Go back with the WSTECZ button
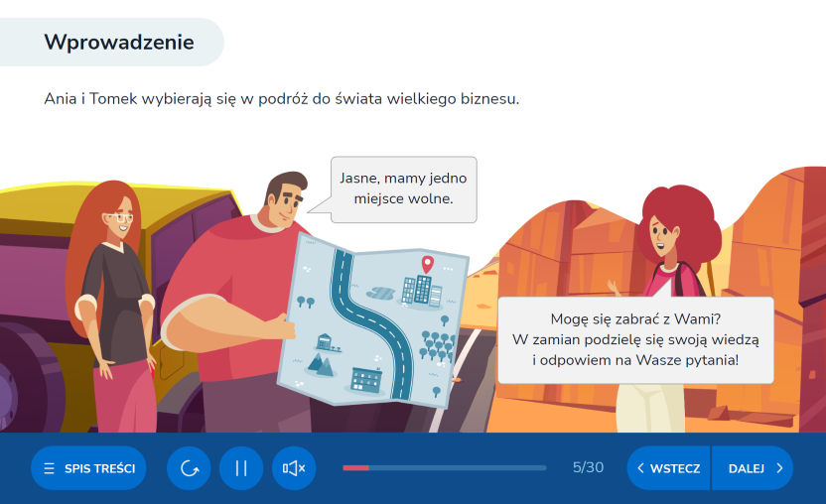Viewport: 826px width, 504px height. point(668,468)
